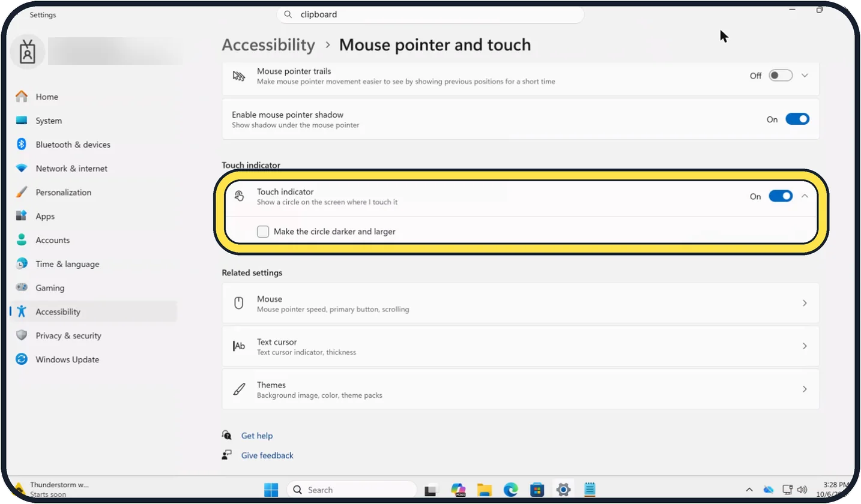
Task: Toggle Mouse pointer trails switch
Action: click(781, 76)
